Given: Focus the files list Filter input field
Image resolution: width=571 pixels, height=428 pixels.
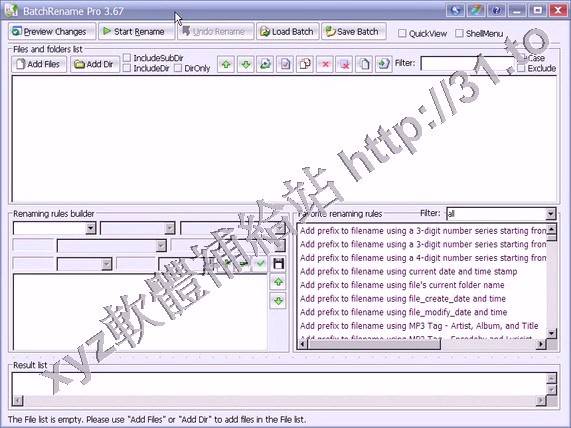Looking at the screenshot, I should coord(467,64).
